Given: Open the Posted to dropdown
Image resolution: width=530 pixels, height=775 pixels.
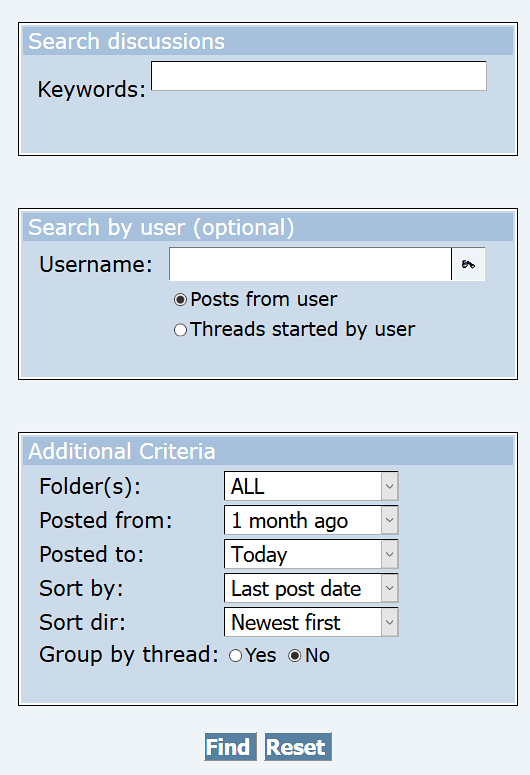Looking at the screenshot, I should tap(311, 555).
